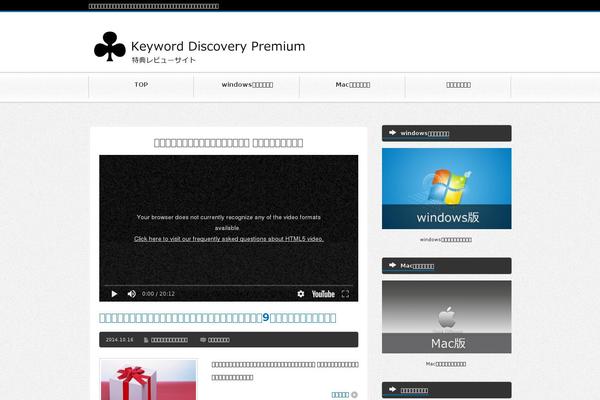Viewport: 600px width, 400px height.
Task: Click the arrow icon in Mac sidebar header
Action: 392,265
